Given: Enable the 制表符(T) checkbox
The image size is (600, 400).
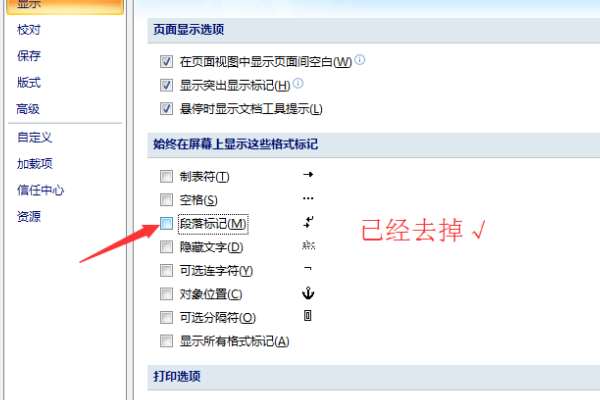Looking at the screenshot, I should point(166,176).
